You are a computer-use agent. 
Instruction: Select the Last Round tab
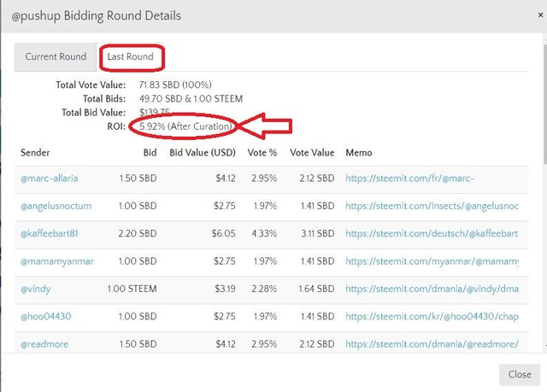click(131, 57)
